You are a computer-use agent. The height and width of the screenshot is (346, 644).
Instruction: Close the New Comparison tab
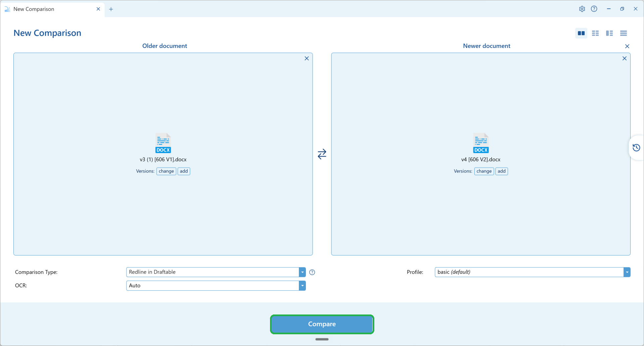tap(98, 9)
